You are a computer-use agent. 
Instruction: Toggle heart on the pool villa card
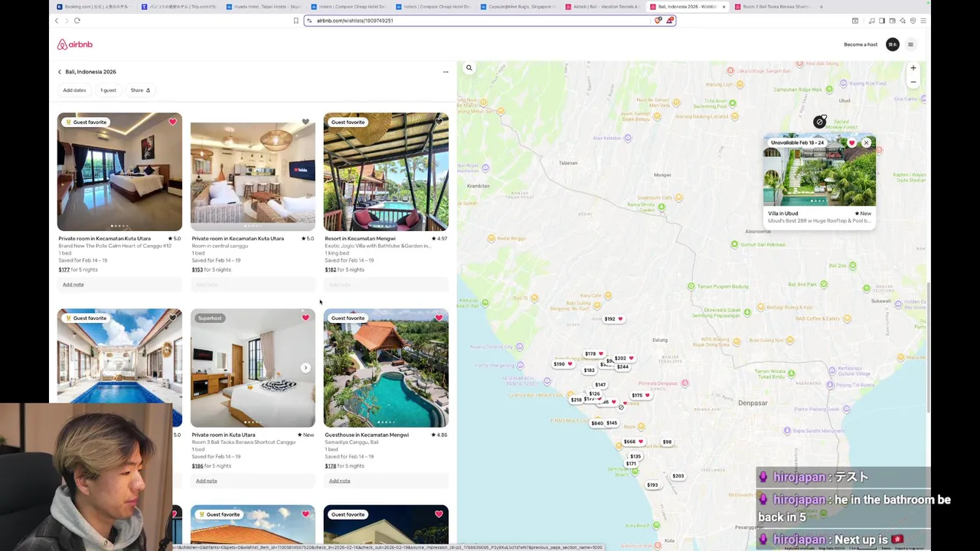pos(172,318)
